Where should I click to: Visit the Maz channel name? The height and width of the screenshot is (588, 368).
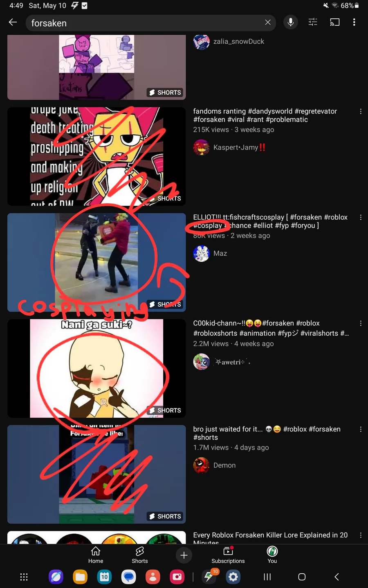tap(220, 254)
